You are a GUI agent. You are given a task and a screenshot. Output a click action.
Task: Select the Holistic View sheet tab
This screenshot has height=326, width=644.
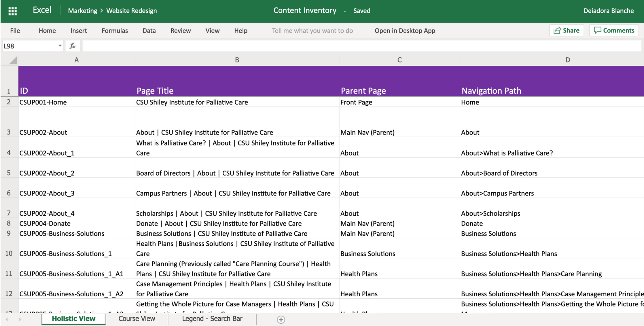coord(73,319)
